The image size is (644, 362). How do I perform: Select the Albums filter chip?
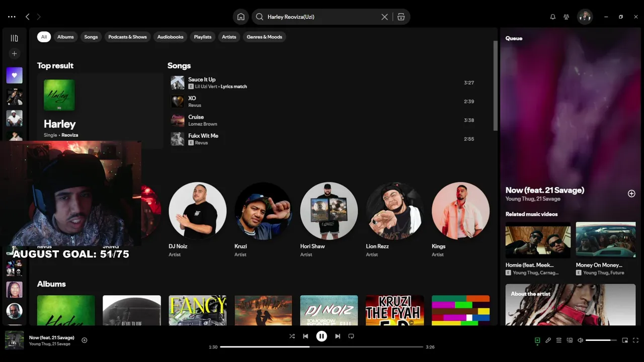point(65,37)
